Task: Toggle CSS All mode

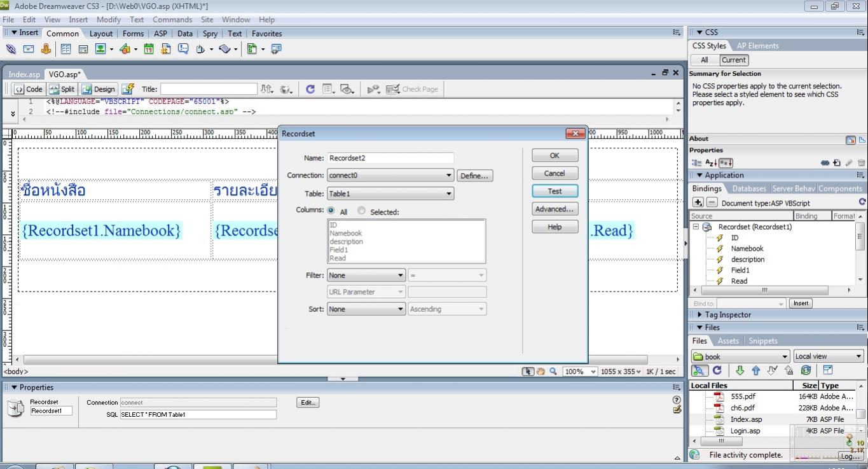Action: point(705,60)
